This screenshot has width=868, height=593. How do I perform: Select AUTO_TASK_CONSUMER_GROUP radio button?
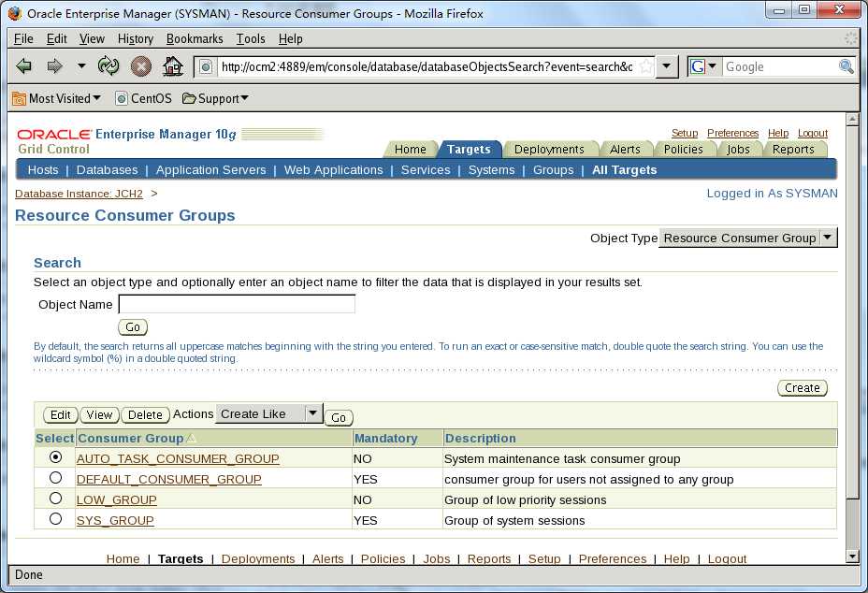[55, 457]
